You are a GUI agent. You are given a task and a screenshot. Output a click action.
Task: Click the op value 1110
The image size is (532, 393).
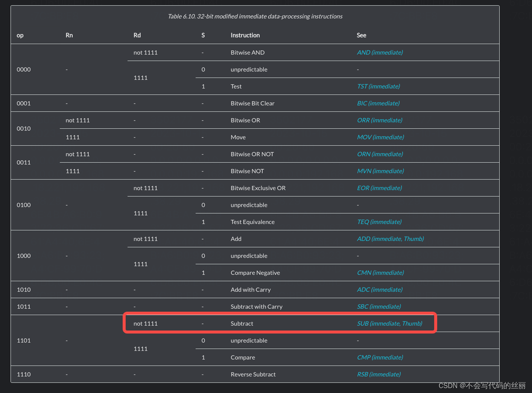[x=24, y=375]
